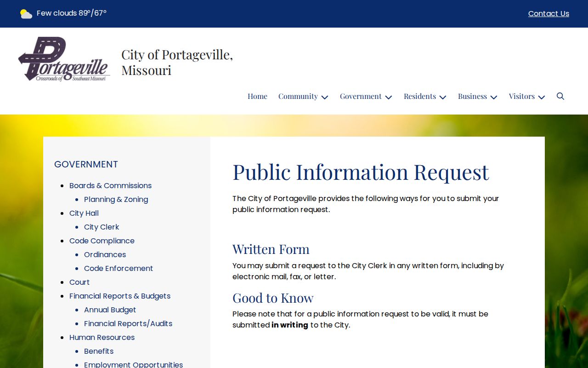Go to the Home menu item
Image resolution: width=588 pixels, height=368 pixels.
(257, 96)
